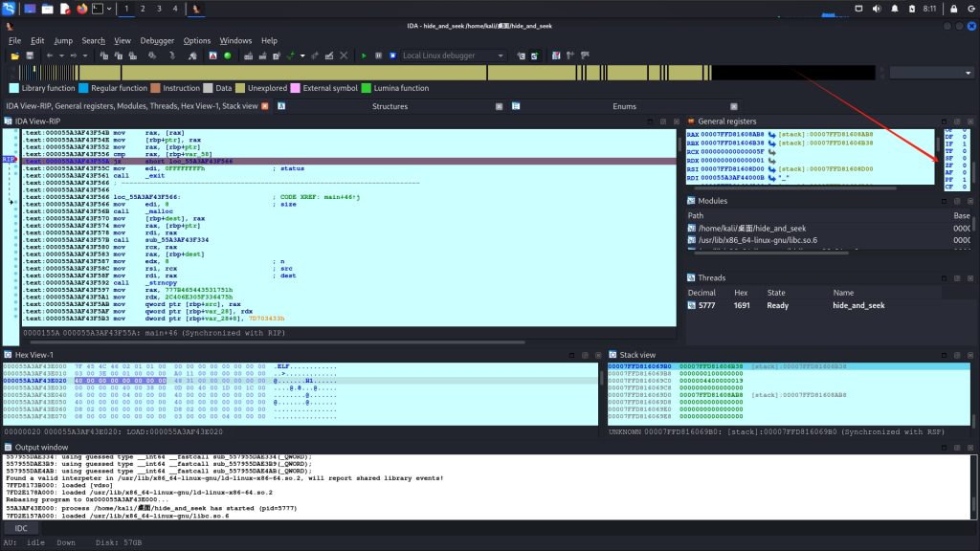Click the grey X toolbar icon

pos(344,55)
